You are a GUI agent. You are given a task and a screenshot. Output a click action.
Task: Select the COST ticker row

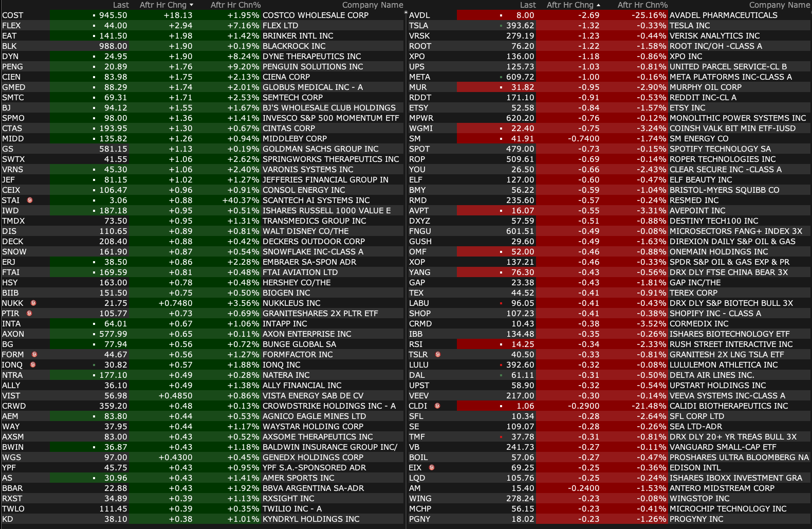pyautogui.click(x=13, y=15)
